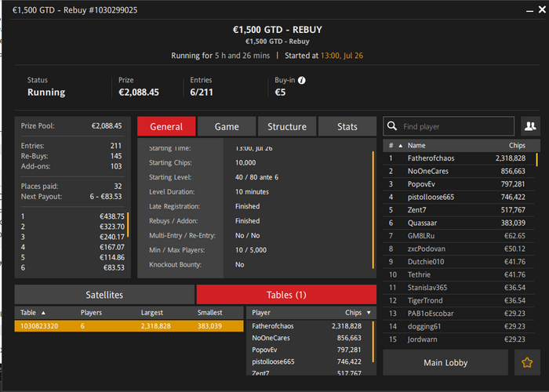This screenshot has width=549, height=392.
Task: Click the Chips header in leaderboard
Action: click(517, 145)
